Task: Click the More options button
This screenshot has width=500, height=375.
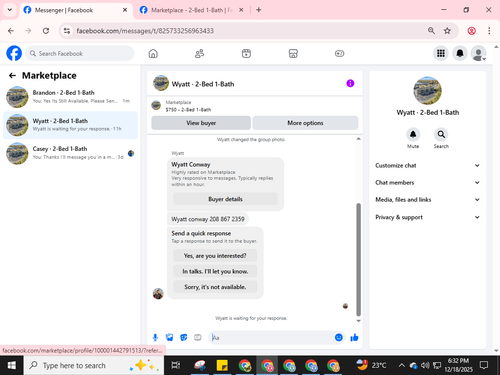Action: pos(305,123)
